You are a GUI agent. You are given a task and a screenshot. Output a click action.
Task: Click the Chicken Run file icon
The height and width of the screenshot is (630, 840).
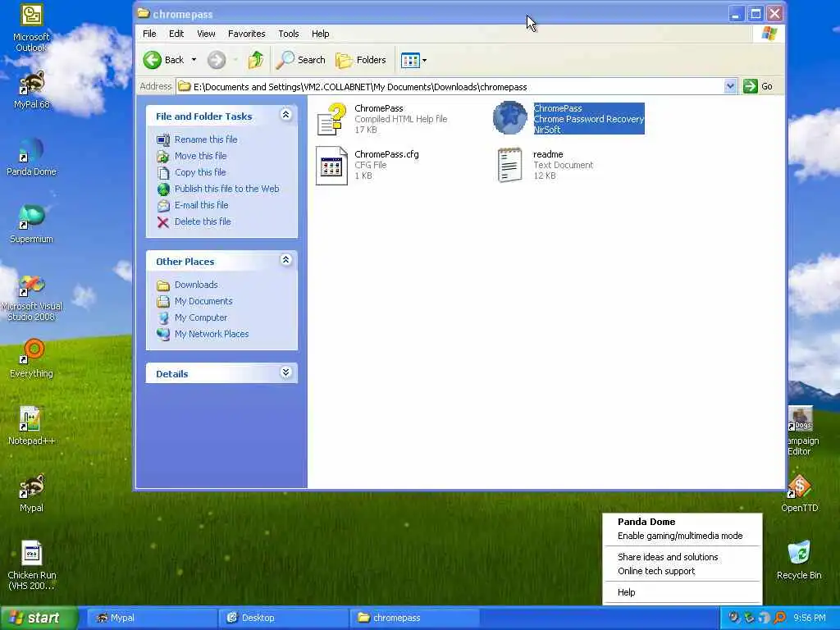pos(32,554)
